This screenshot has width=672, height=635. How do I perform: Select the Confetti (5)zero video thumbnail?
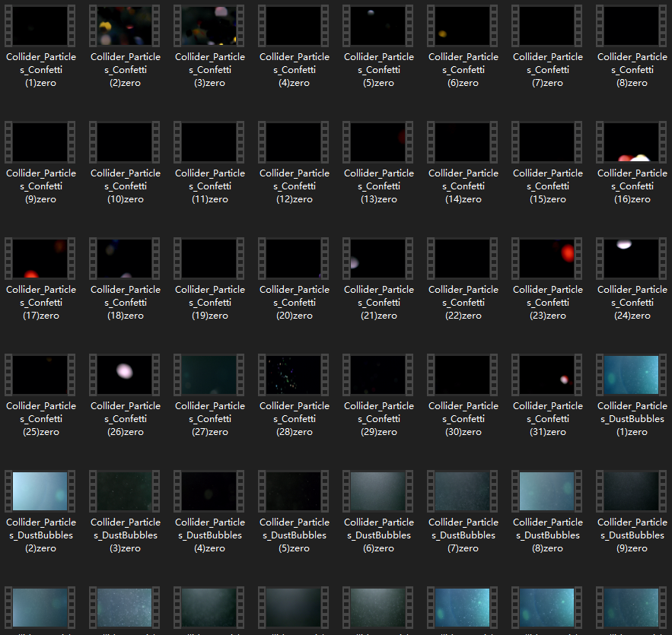tap(378, 26)
